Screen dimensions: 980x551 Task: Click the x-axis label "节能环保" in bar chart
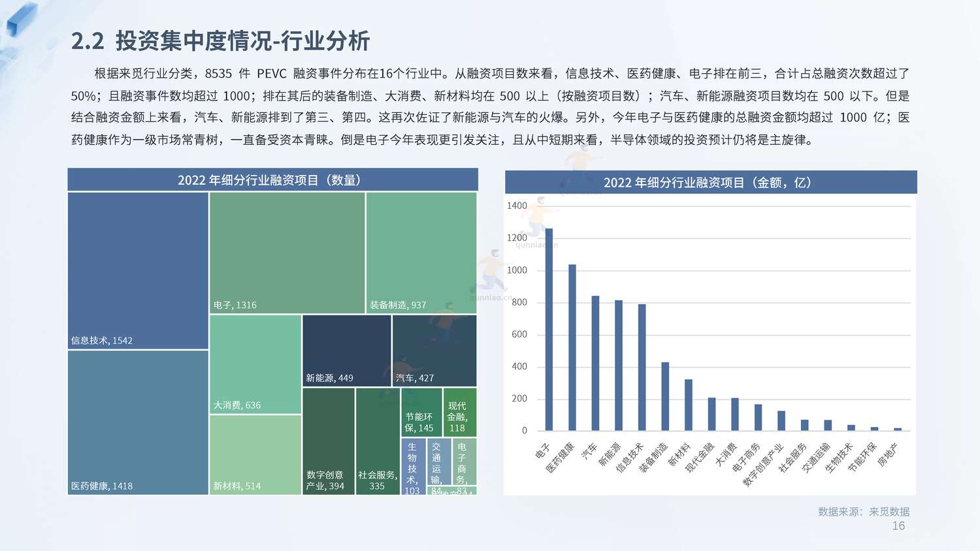pyautogui.click(x=862, y=457)
